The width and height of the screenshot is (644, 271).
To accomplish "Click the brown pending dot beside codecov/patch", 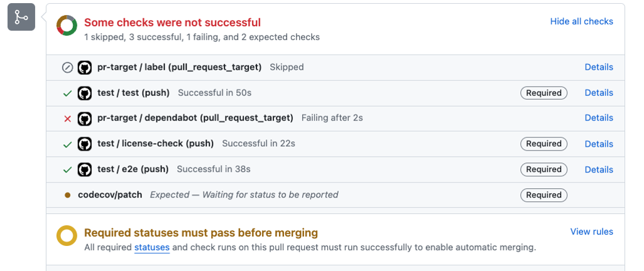I will (68, 194).
